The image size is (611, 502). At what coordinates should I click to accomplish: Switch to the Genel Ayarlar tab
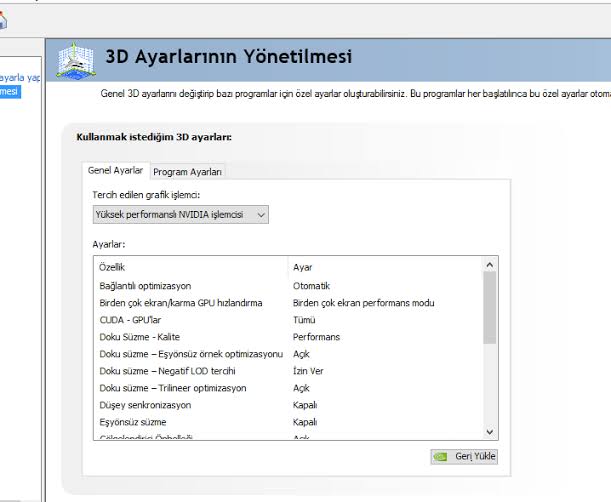pyautogui.click(x=115, y=170)
